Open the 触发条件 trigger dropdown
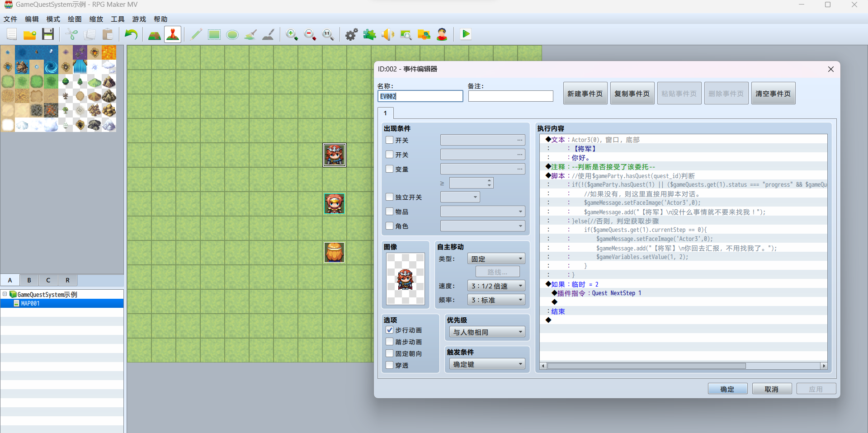This screenshot has height=433, width=868. pos(487,364)
